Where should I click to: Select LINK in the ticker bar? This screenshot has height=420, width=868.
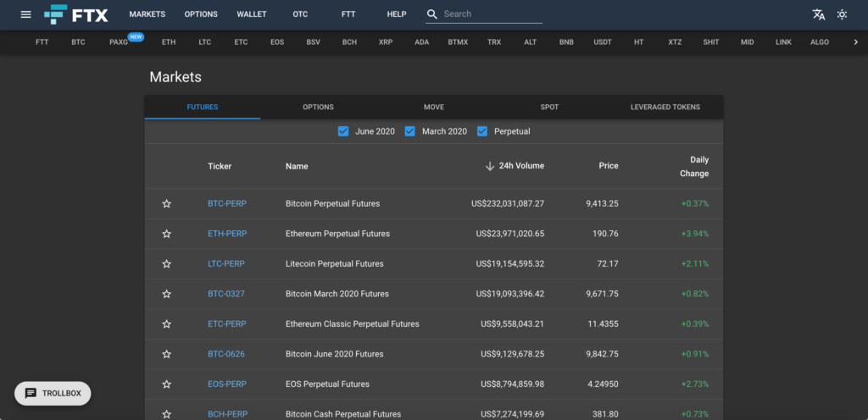[x=783, y=42]
